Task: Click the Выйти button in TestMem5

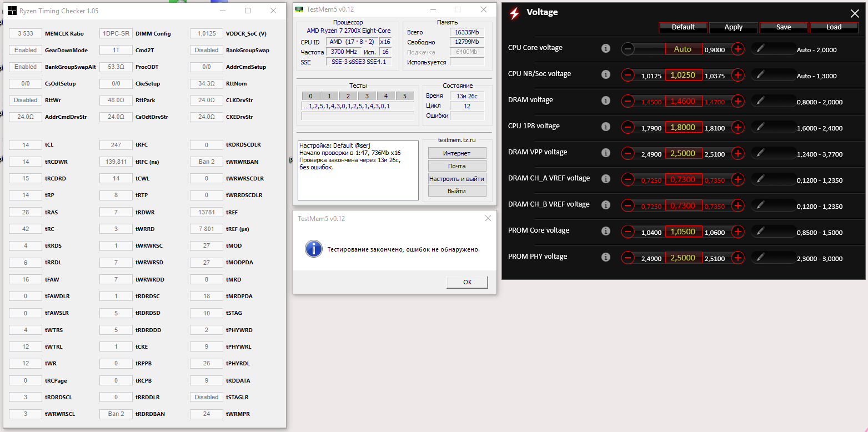Action: [x=457, y=191]
